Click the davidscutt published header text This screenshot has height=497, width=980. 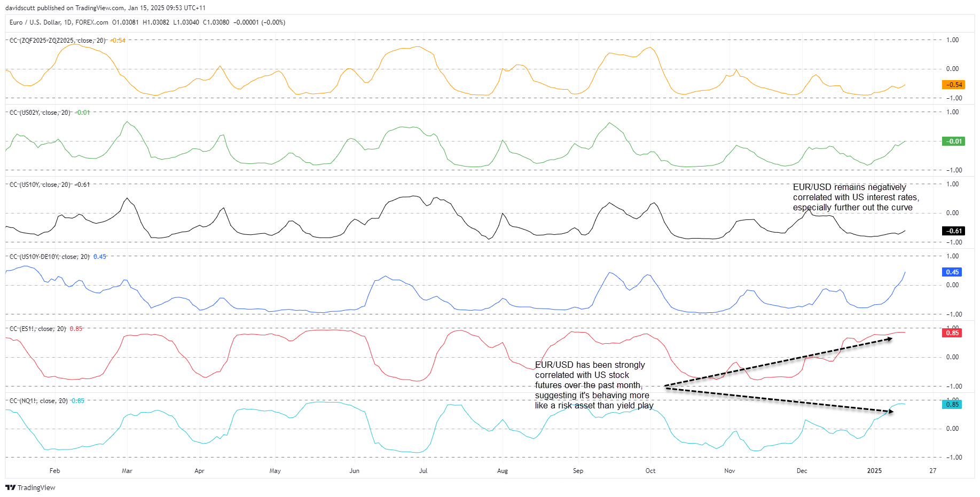point(105,8)
